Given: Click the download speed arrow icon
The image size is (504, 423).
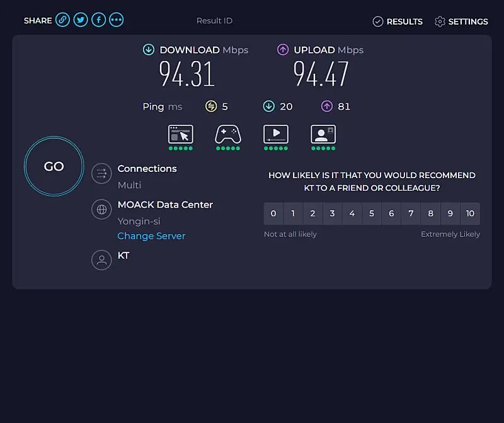Looking at the screenshot, I should click(x=149, y=50).
